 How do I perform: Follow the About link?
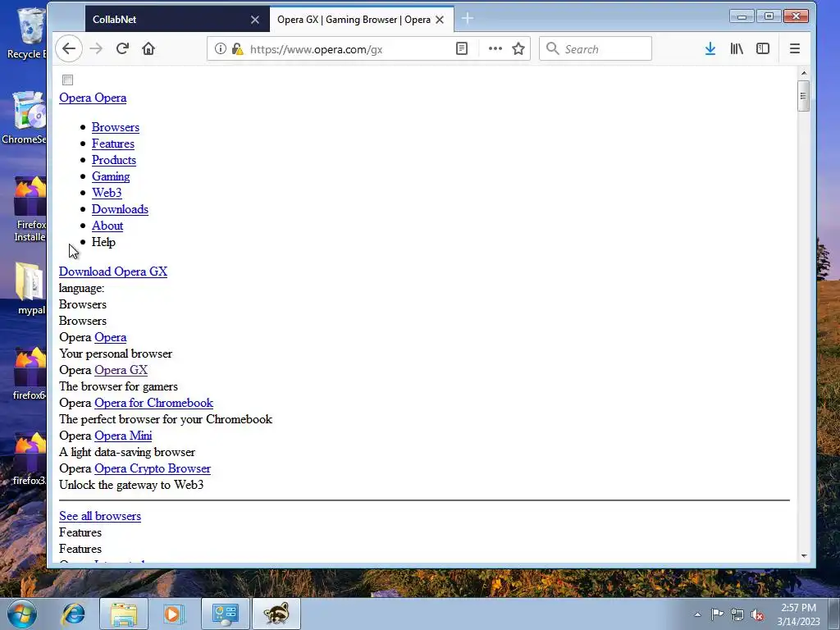107,226
